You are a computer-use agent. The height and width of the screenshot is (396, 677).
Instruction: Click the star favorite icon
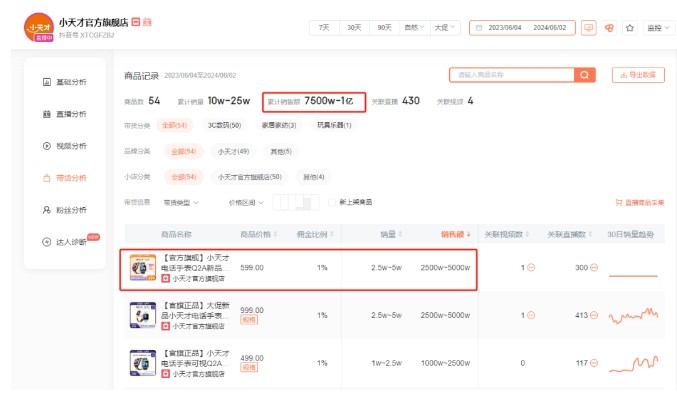(x=630, y=28)
